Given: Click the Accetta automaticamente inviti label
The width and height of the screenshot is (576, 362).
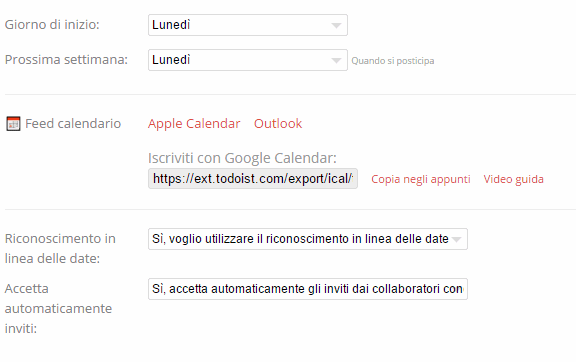Looking at the screenshot, I should tap(58, 308).
